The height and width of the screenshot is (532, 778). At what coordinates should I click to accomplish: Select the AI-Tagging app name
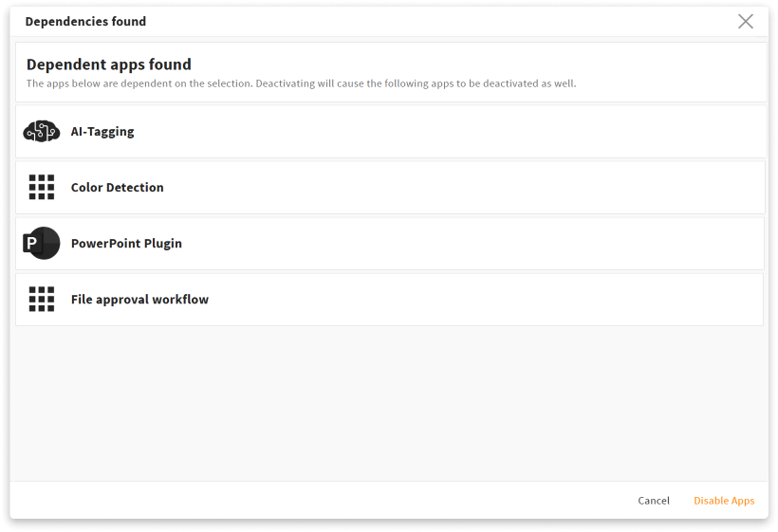(102, 132)
